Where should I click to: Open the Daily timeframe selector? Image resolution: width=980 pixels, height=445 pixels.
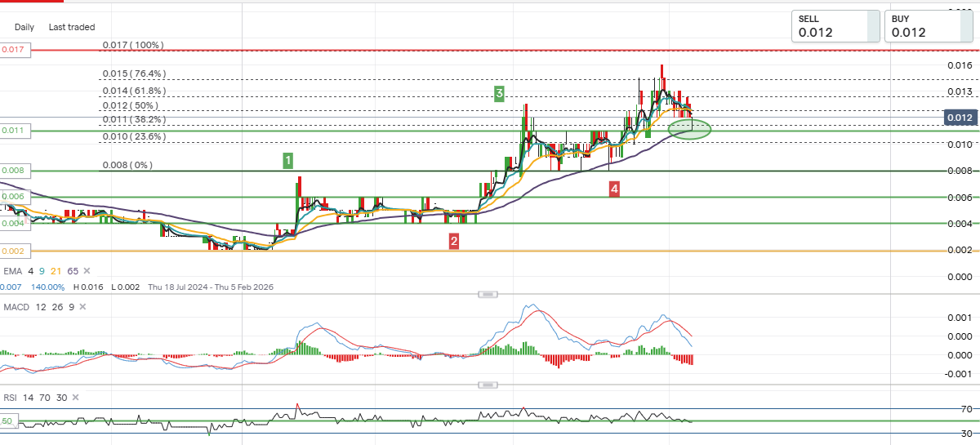click(24, 27)
